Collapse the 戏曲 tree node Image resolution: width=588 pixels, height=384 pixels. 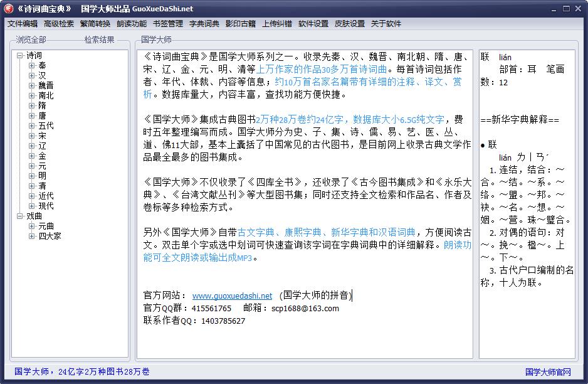[20, 216]
